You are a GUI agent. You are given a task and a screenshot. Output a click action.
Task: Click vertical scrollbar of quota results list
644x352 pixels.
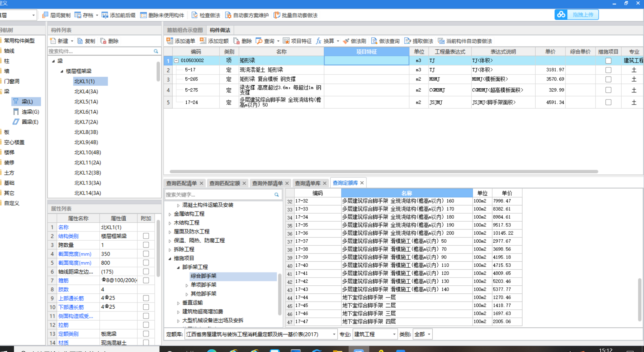click(640, 300)
